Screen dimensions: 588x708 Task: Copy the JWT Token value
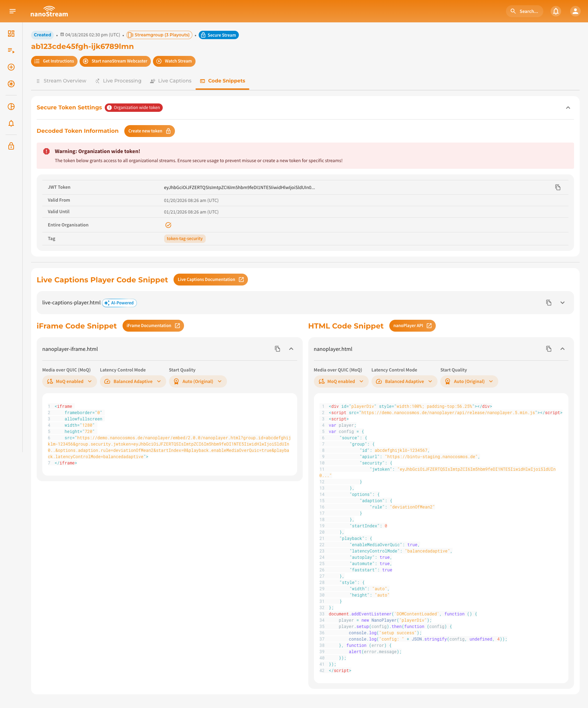click(x=558, y=187)
